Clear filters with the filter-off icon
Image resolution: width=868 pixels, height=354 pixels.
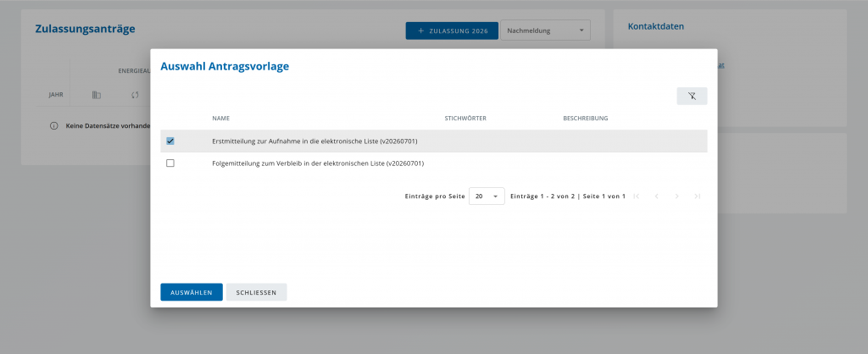pyautogui.click(x=692, y=97)
